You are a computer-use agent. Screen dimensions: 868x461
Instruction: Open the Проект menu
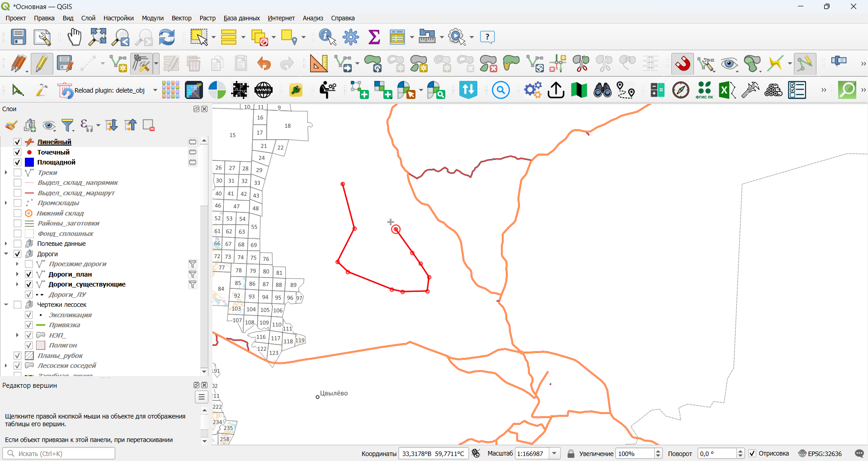tap(16, 18)
